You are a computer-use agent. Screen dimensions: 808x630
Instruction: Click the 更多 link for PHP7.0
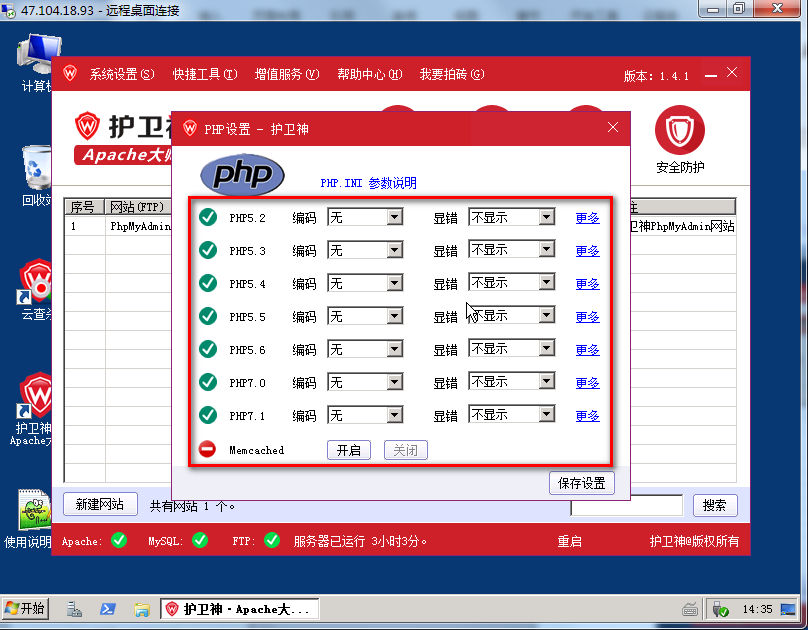[587, 383]
